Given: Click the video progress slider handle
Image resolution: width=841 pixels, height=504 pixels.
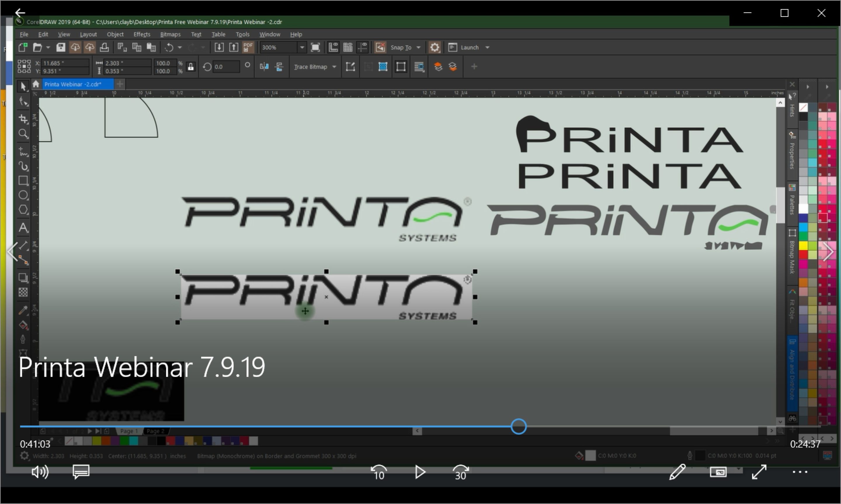Looking at the screenshot, I should point(518,426).
